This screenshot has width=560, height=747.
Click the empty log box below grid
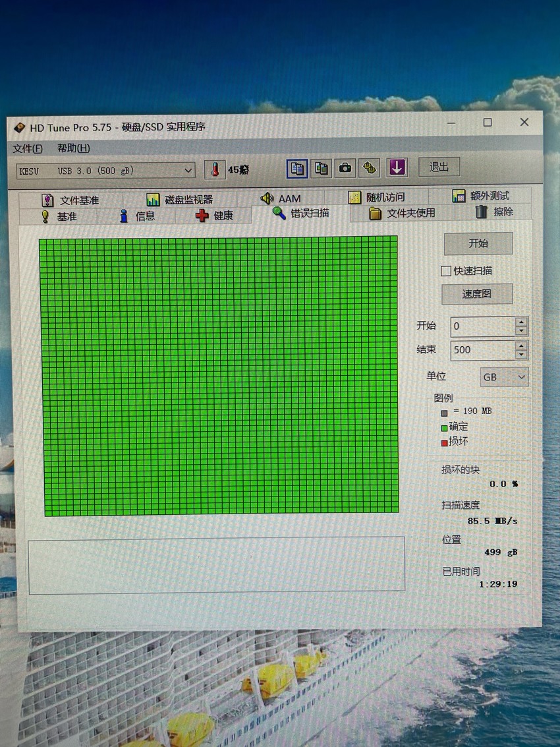(x=217, y=566)
